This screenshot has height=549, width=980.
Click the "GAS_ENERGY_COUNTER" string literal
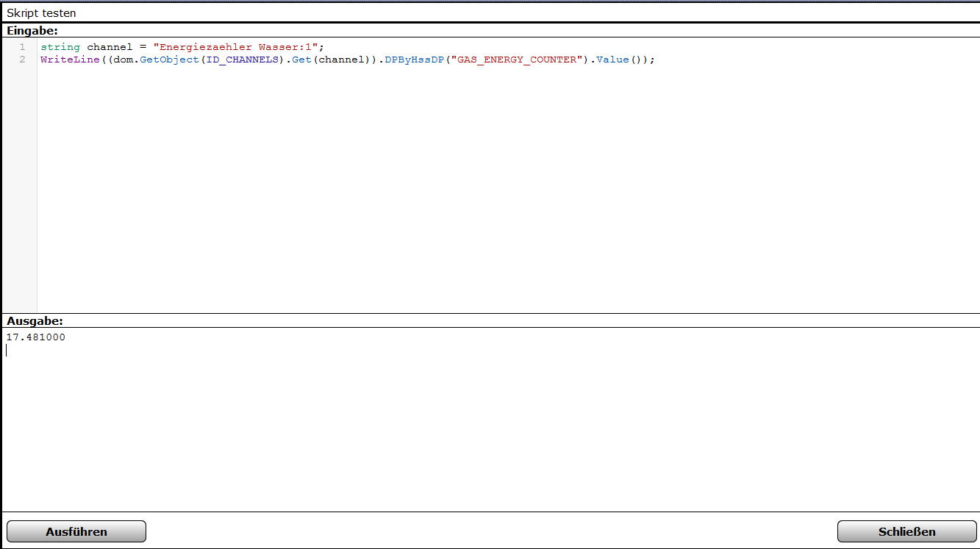pos(517,60)
